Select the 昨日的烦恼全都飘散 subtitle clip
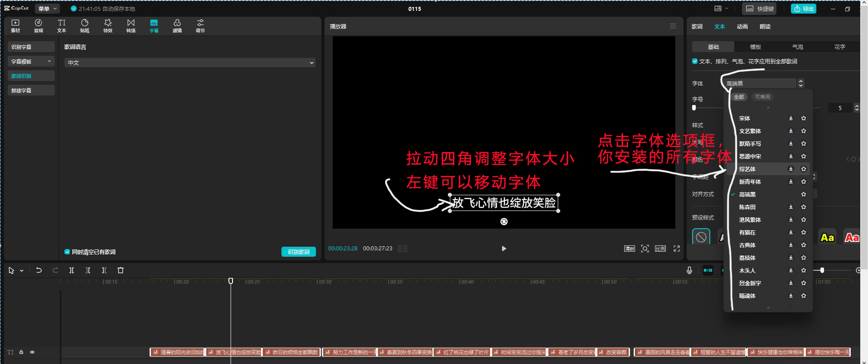 (x=292, y=352)
